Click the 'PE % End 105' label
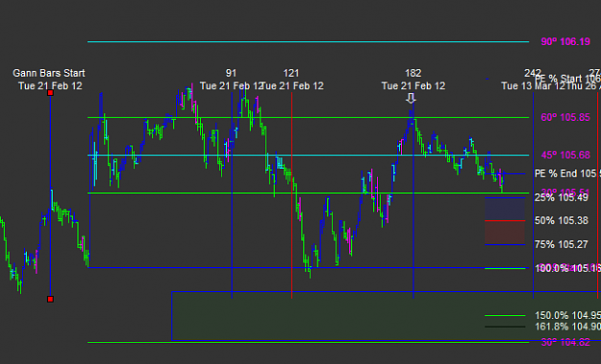The height and width of the screenshot is (364, 601). [567, 174]
